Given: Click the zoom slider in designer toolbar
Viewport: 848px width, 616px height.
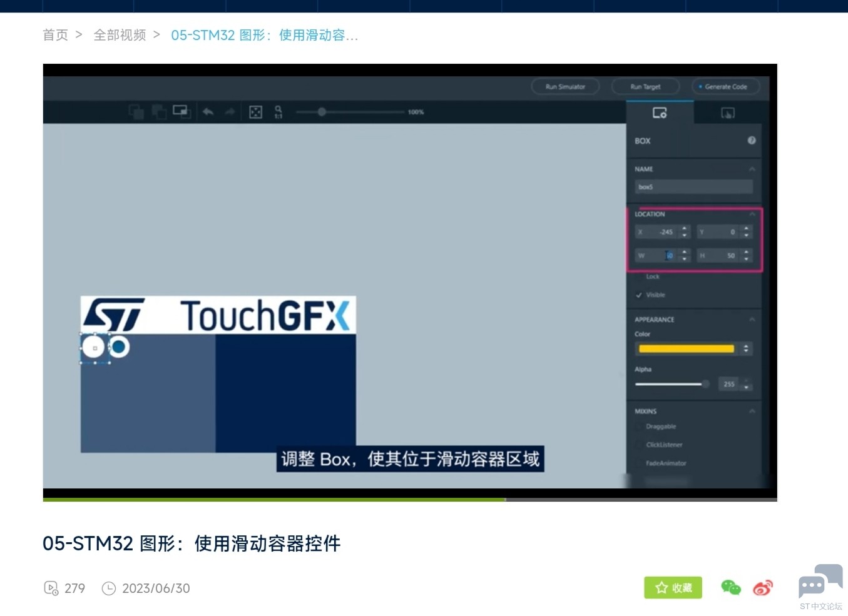Looking at the screenshot, I should point(350,112).
